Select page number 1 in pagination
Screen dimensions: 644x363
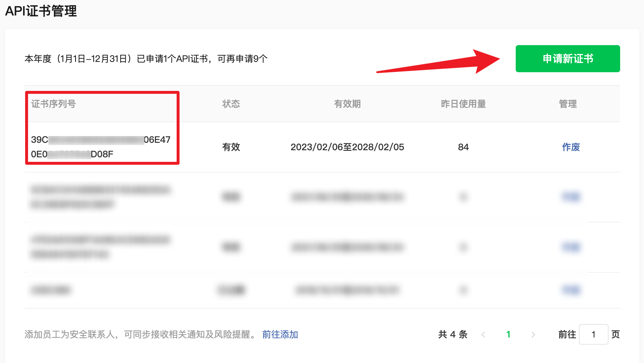[508, 334]
